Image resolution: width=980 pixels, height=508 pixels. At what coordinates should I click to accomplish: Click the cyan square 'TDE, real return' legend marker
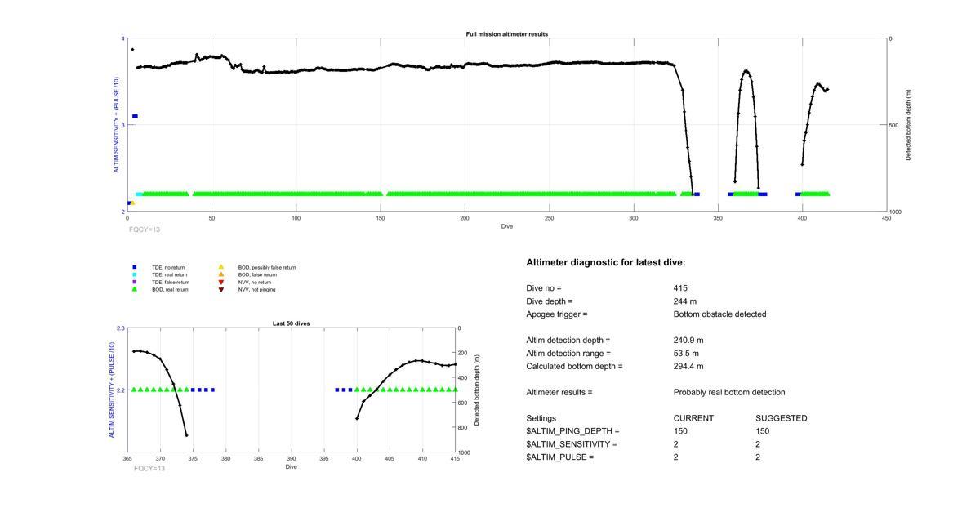[x=134, y=274]
